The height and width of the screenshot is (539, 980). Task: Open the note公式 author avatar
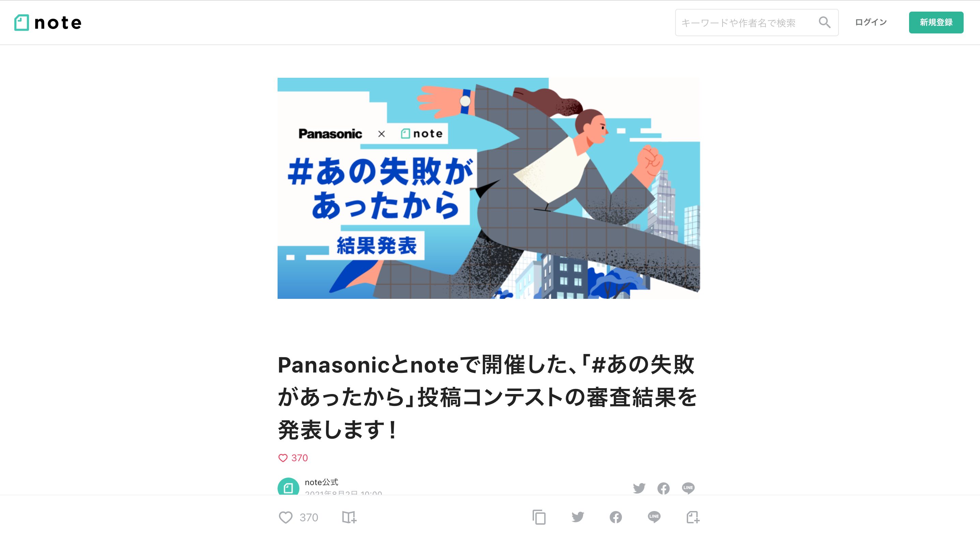(x=288, y=487)
